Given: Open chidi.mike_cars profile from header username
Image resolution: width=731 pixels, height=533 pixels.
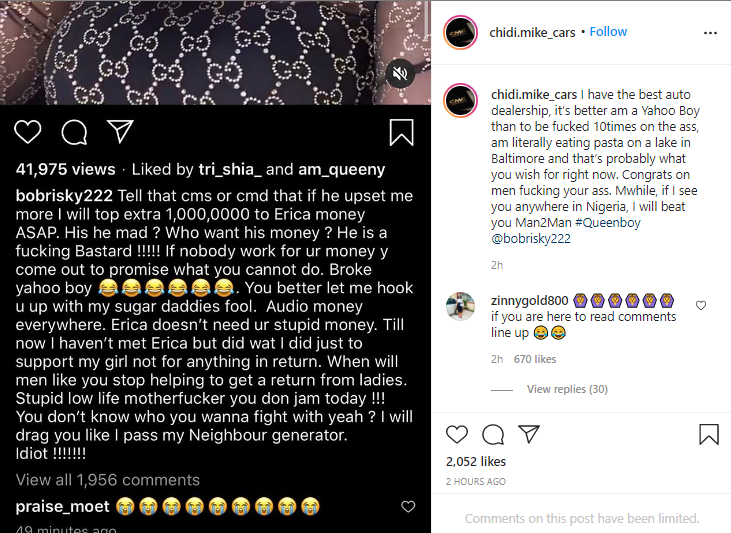Looking at the screenshot, I should point(533,32).
